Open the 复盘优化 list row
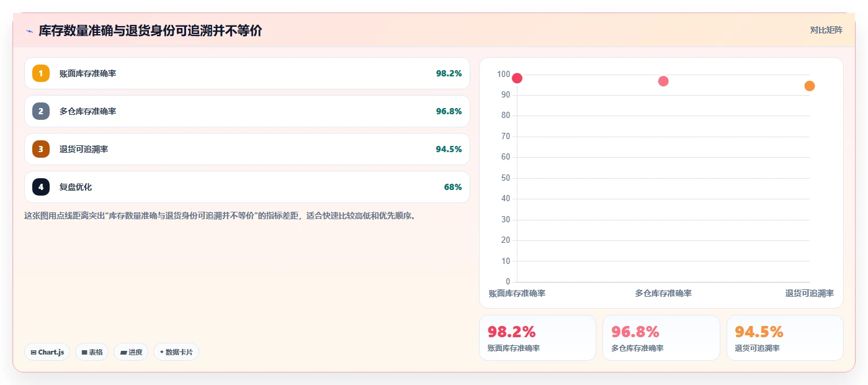Screen dimensions: 868x385 (247, 187)
